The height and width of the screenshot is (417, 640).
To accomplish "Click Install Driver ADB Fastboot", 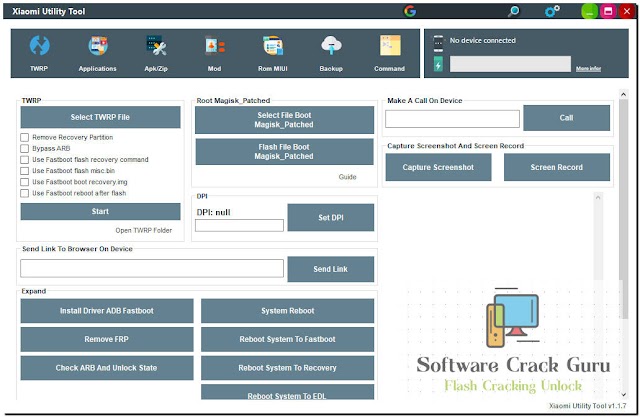I will (107, 311).
